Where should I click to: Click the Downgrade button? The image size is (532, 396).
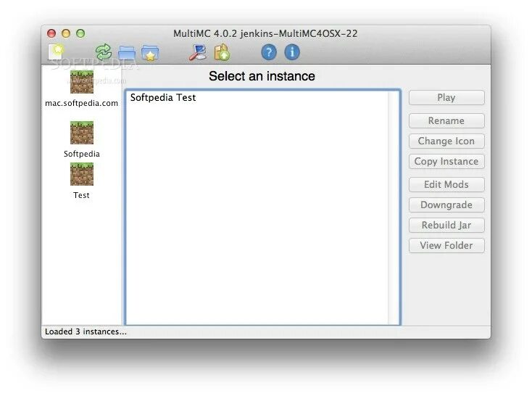pos(446,205)
